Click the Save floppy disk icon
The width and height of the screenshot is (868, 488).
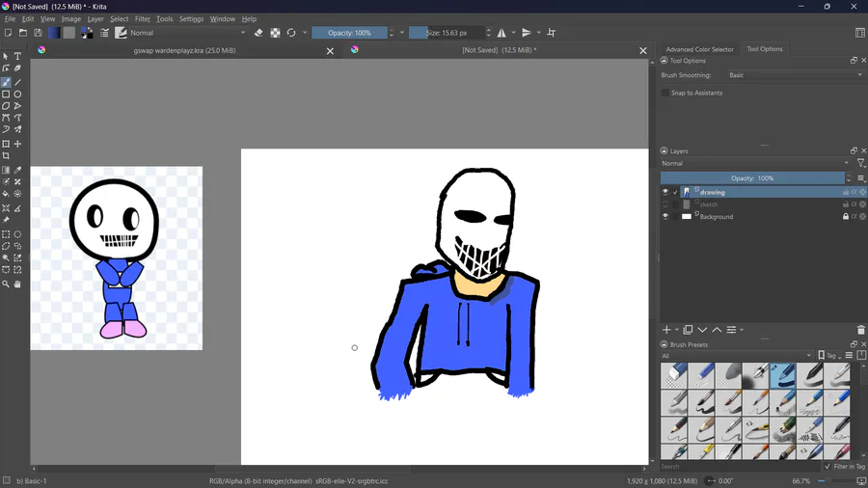pos(38,33)
